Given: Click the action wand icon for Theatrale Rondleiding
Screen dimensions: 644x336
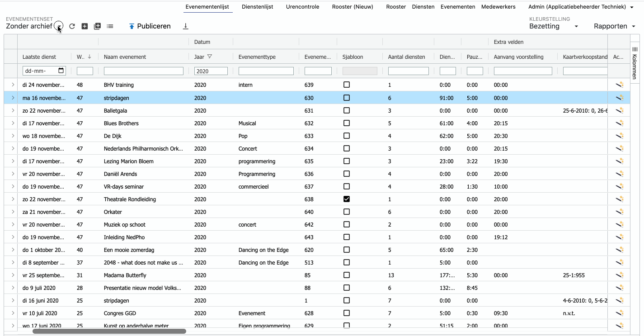Looking at the screenshot, I should [x=619, y=199].
